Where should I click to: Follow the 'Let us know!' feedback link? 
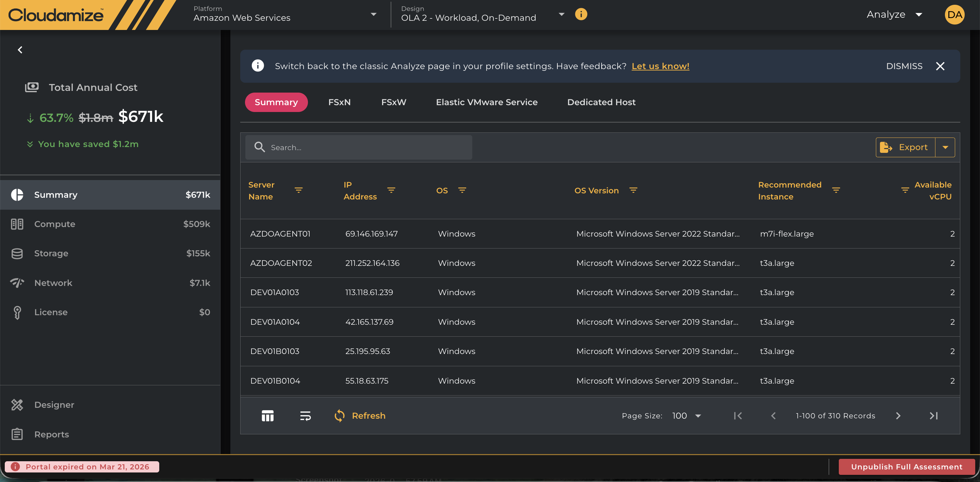660,66
